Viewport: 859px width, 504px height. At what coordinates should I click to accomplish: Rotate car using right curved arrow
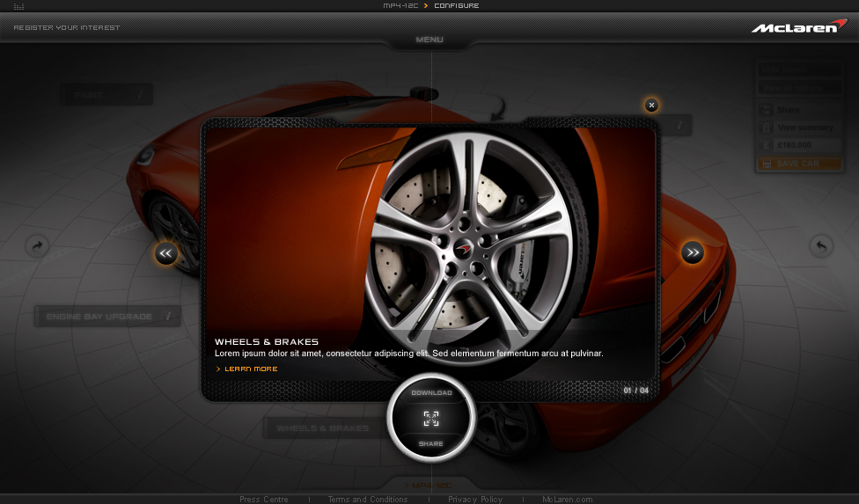[x=821, y=246]
